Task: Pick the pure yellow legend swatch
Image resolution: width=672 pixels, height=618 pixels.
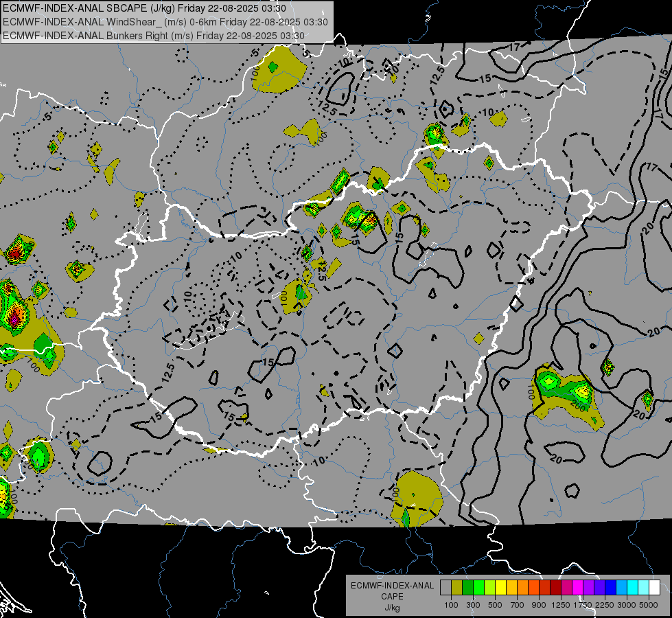Action: point(501,588)
